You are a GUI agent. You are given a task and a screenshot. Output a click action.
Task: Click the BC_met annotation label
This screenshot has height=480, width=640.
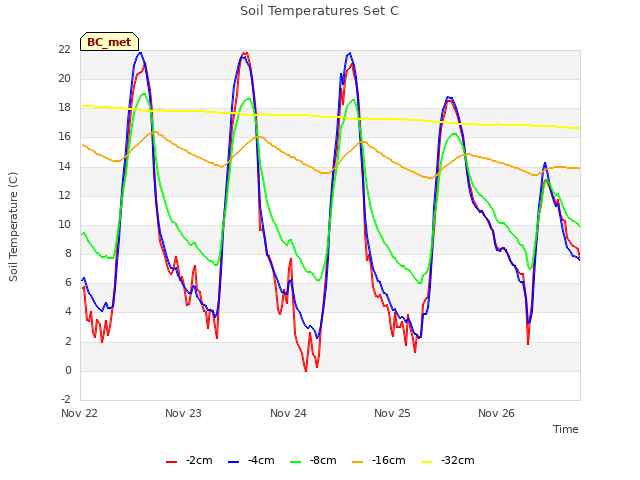click(109, 42)
